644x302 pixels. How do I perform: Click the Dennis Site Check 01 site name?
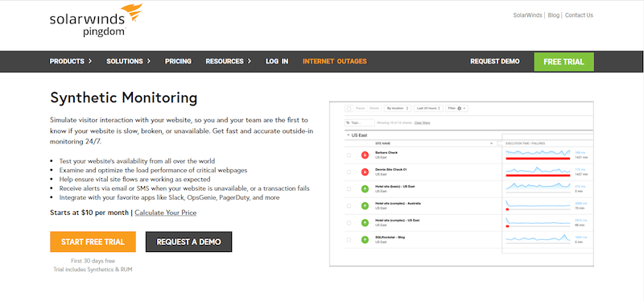(x=390, y=169)
